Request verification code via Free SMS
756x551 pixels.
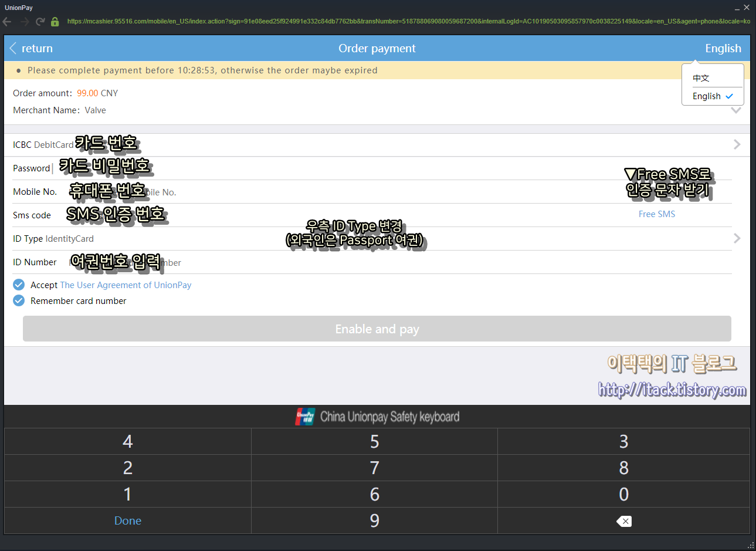tap(657, 214)
